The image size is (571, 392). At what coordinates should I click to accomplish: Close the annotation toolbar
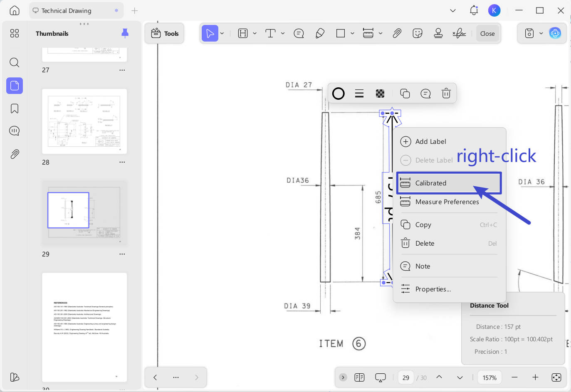tap(487, 33)
